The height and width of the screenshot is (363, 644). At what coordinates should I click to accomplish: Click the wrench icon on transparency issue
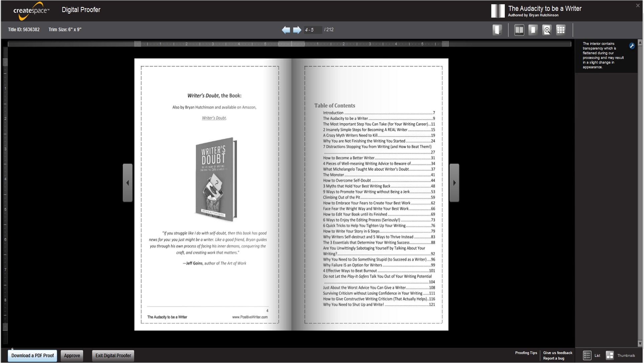pos(632,46)
